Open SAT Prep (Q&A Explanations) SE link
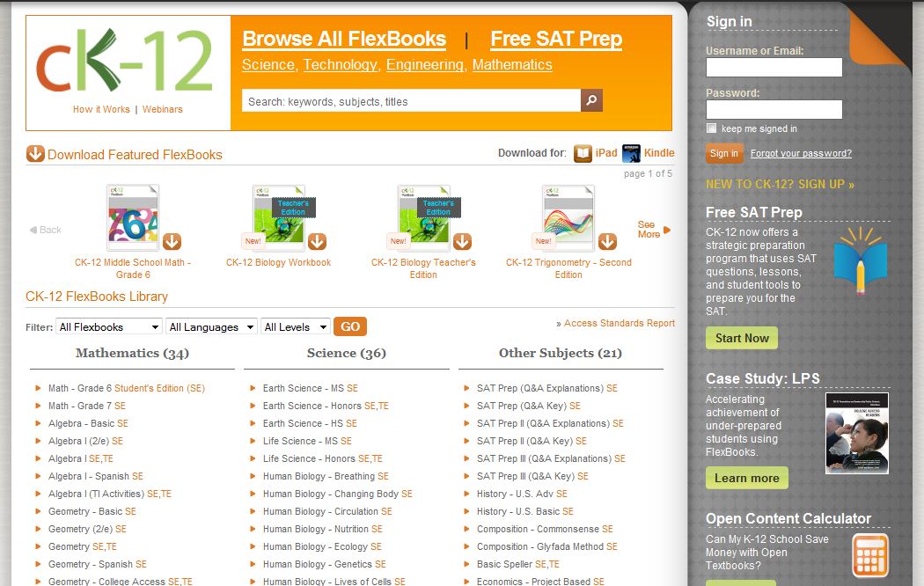The image size is (924, 586). (547, 388)
